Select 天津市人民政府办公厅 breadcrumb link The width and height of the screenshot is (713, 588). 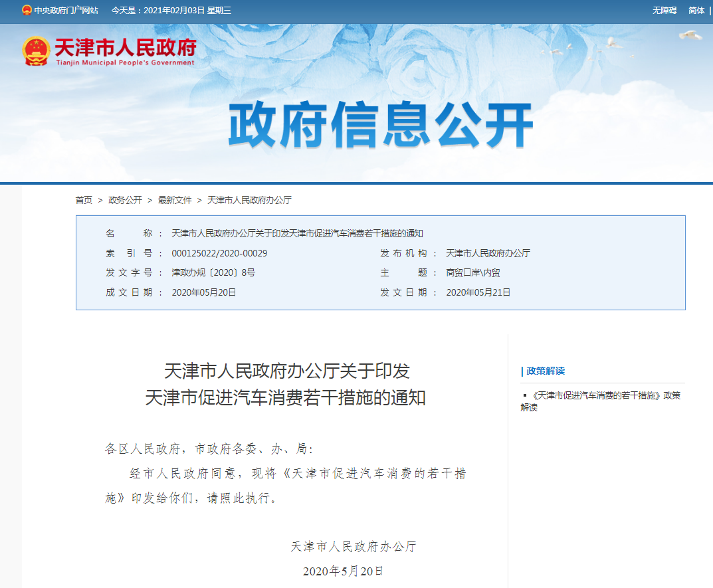(x=249, y=200)
